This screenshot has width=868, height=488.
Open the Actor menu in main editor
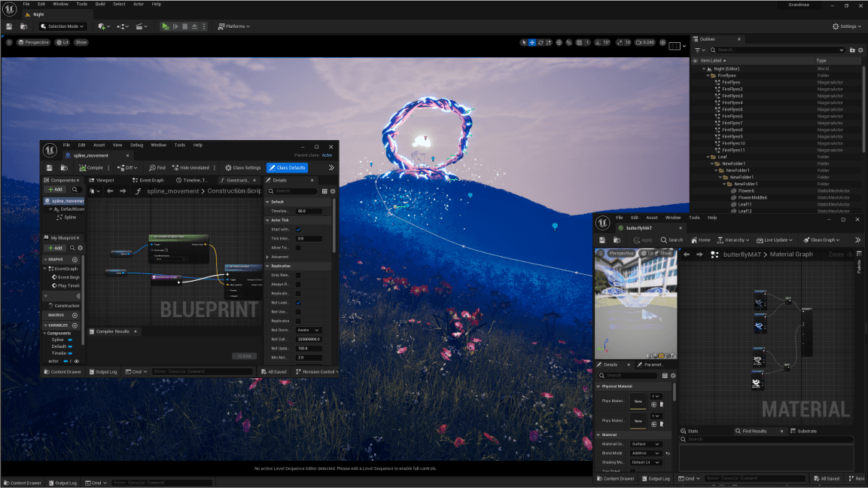pos(139,4)
